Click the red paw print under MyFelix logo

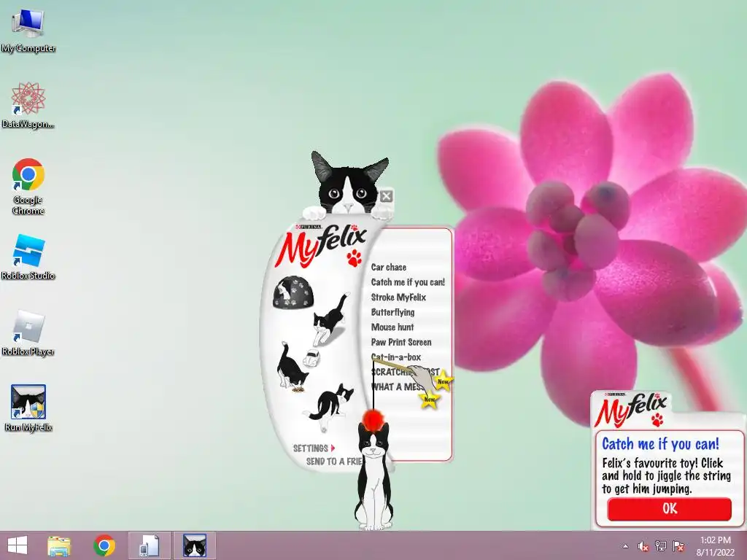[354, 257]
